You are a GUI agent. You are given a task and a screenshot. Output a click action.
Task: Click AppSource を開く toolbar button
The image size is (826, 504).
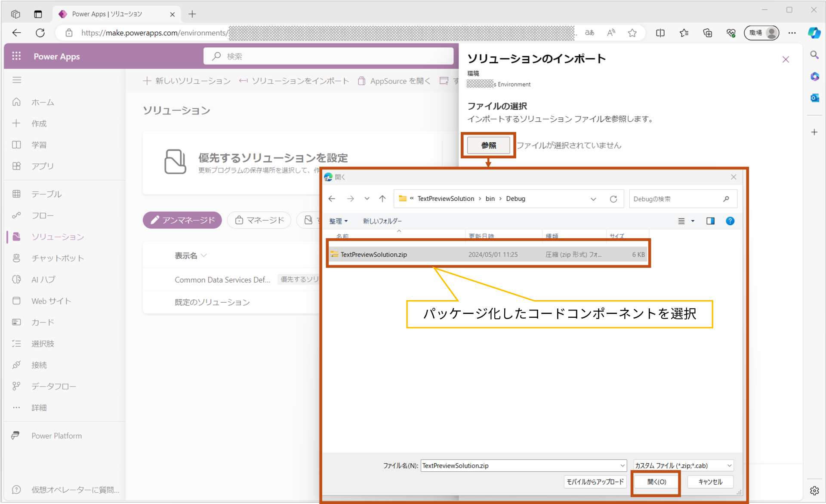click(394, 81)
